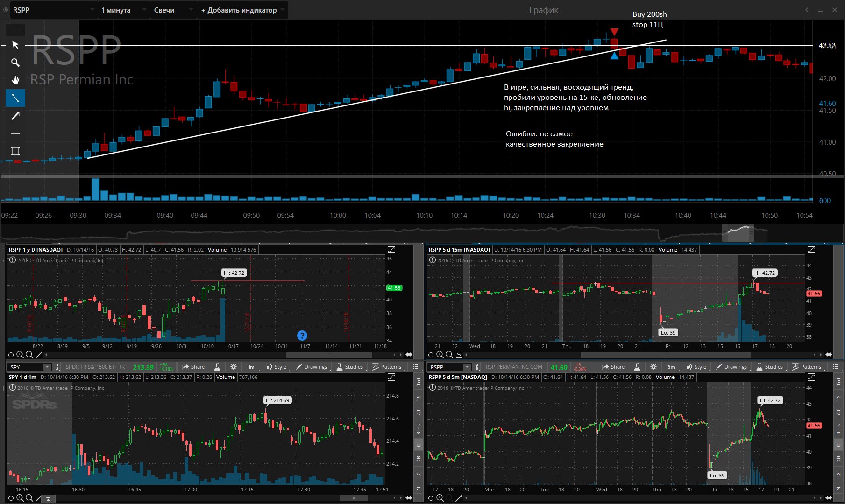
Task: Click the blue question mark marker on daily chart
Action: click(302, 336)
